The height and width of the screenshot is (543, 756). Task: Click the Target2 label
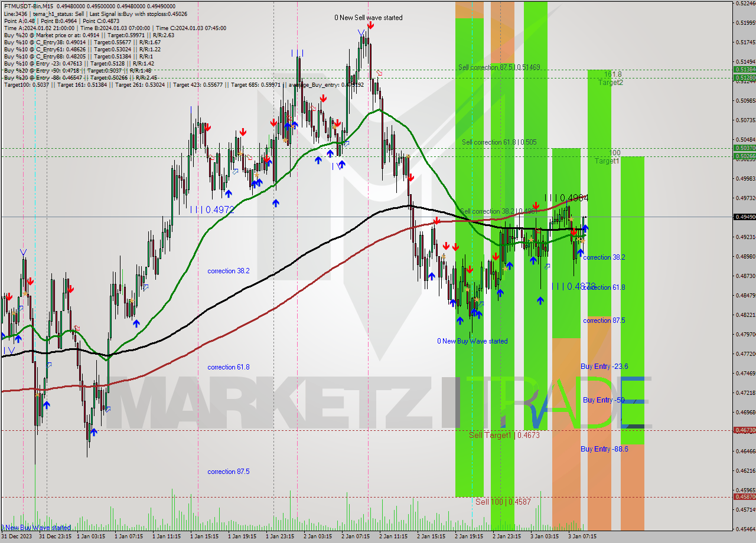tap(610, 83)
